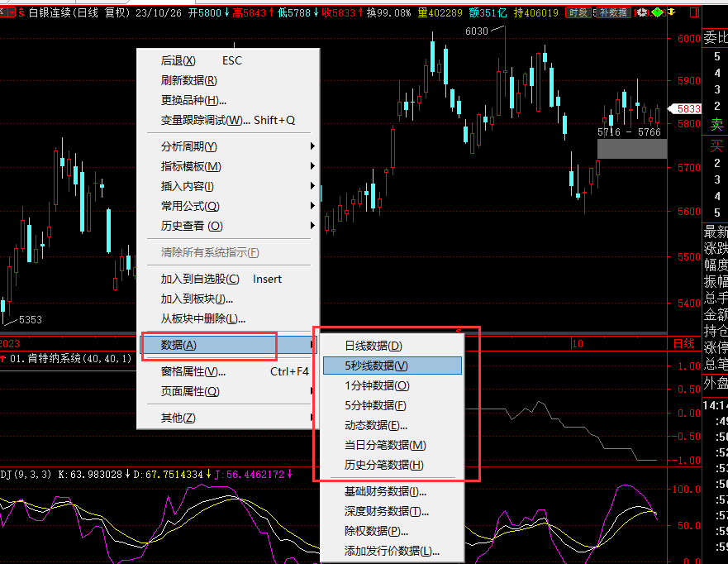Open 更换品种(H)... from the menu

click(228, 100)
